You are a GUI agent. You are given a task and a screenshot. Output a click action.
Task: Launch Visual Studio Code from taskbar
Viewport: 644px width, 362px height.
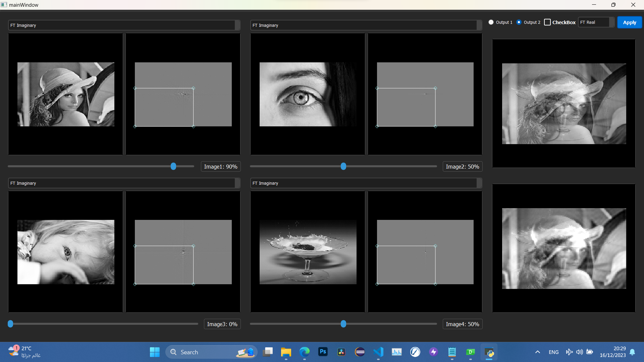coord(378,352)
